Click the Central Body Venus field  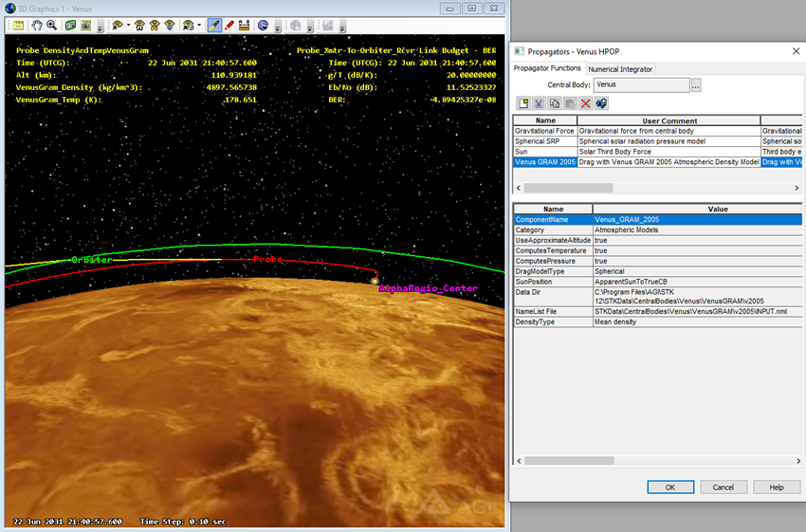pos(642,84)
